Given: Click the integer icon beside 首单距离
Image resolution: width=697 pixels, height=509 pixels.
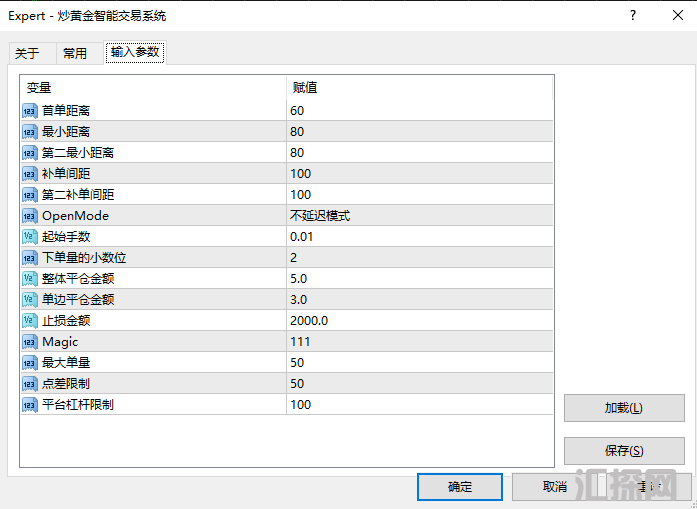Looking at the screenshot, I should pyautogui.click(x=30, y=111).
